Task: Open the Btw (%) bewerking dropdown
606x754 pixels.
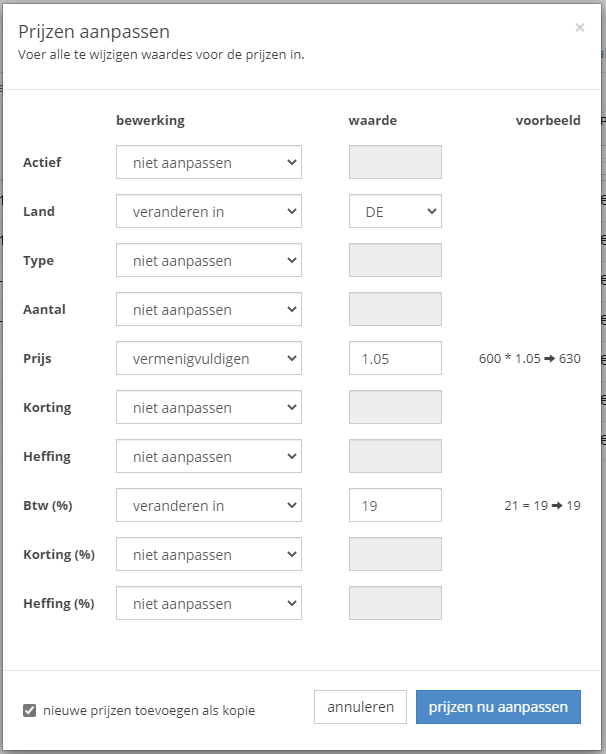Action: click(209, 505)
